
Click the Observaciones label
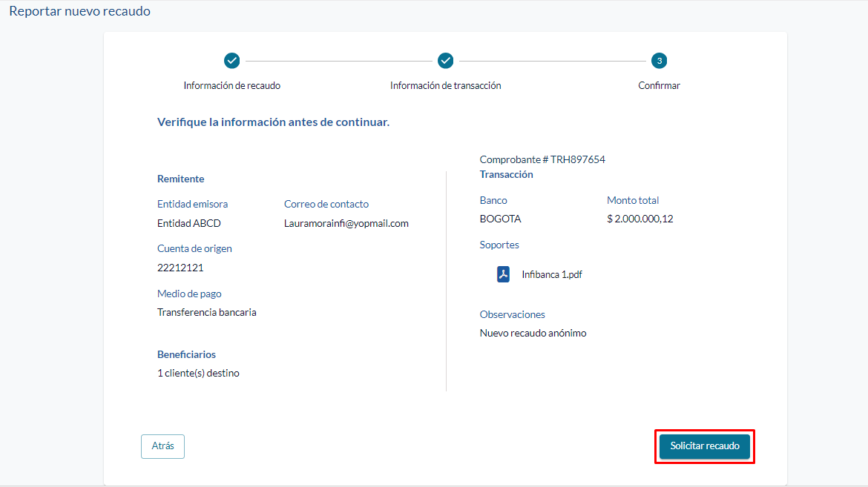[512, 314]
